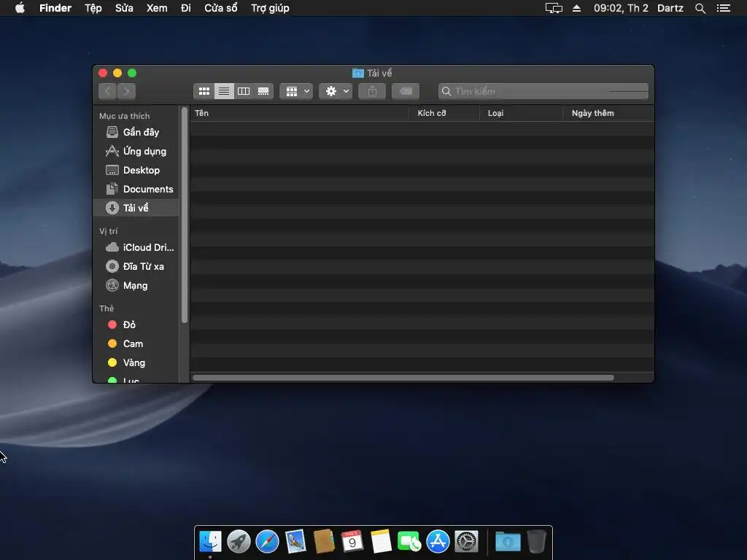Viewport: 747px width, 560px height.
Task: Open App Store in the Dock
Action: click(438, 542)
